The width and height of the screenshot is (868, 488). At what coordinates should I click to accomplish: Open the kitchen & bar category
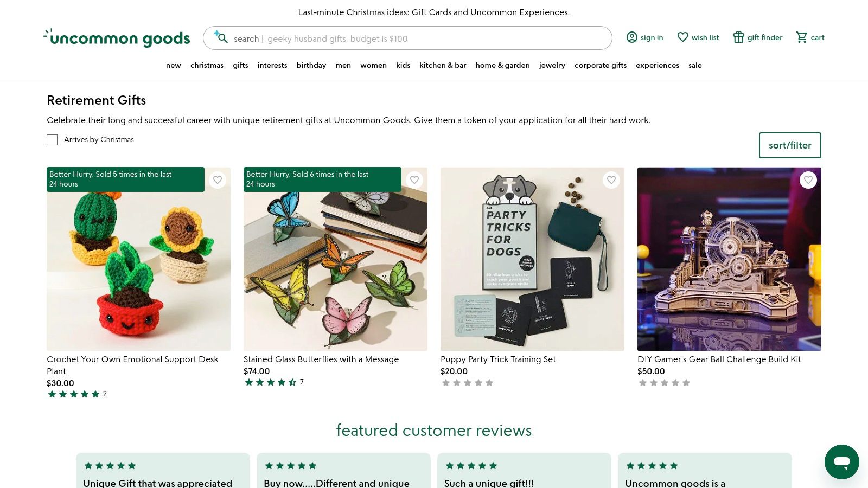(443, 65)
